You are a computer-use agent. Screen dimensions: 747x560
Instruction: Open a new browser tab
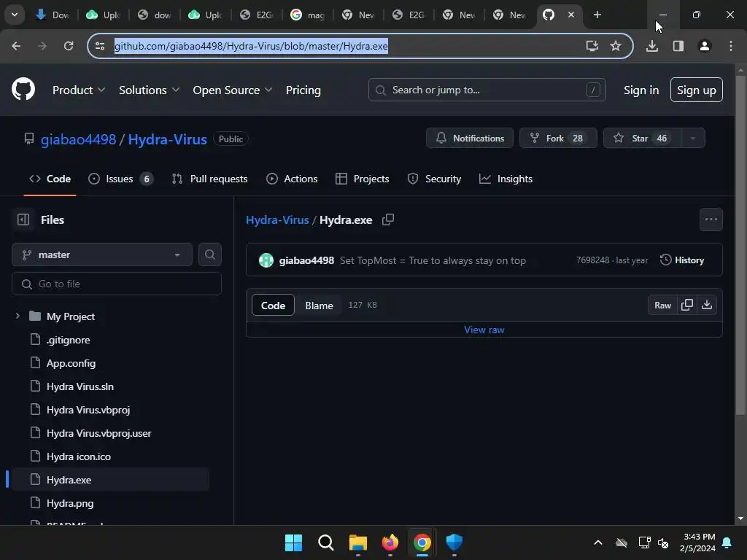[x=597, y=15]
